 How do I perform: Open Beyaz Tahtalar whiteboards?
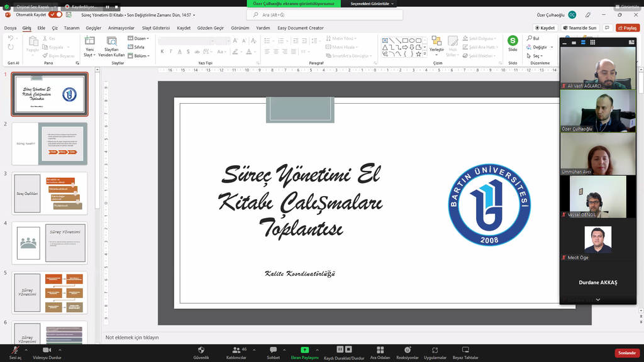click(465, 353)
